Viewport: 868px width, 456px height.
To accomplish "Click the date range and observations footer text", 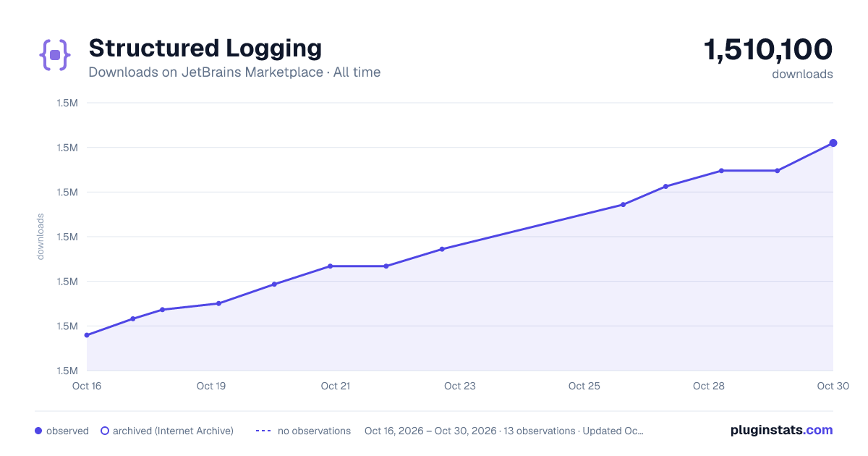I will coord(504,431).
